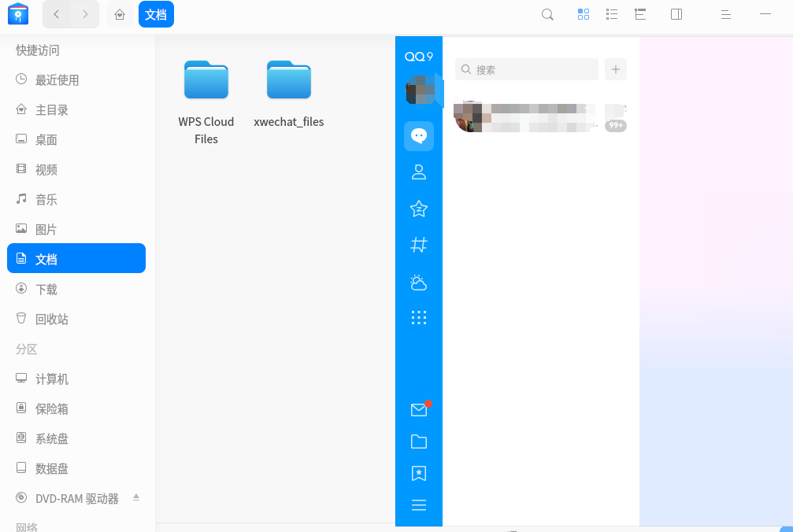
Task: Open the QQ main menu icon
Action: [419, 505]
